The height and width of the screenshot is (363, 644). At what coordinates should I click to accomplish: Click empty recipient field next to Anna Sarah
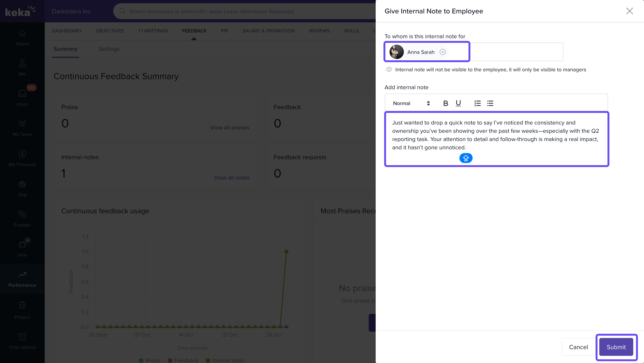516,52
